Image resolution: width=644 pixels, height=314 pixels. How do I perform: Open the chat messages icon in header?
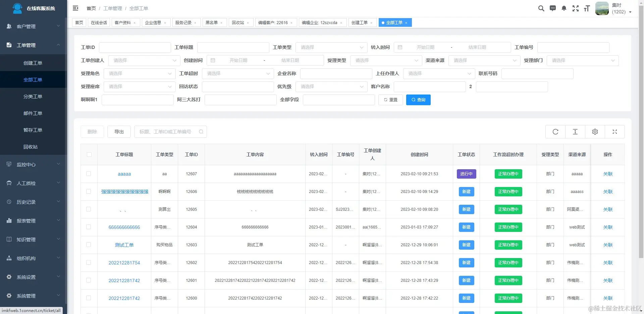tap(553, 8)
